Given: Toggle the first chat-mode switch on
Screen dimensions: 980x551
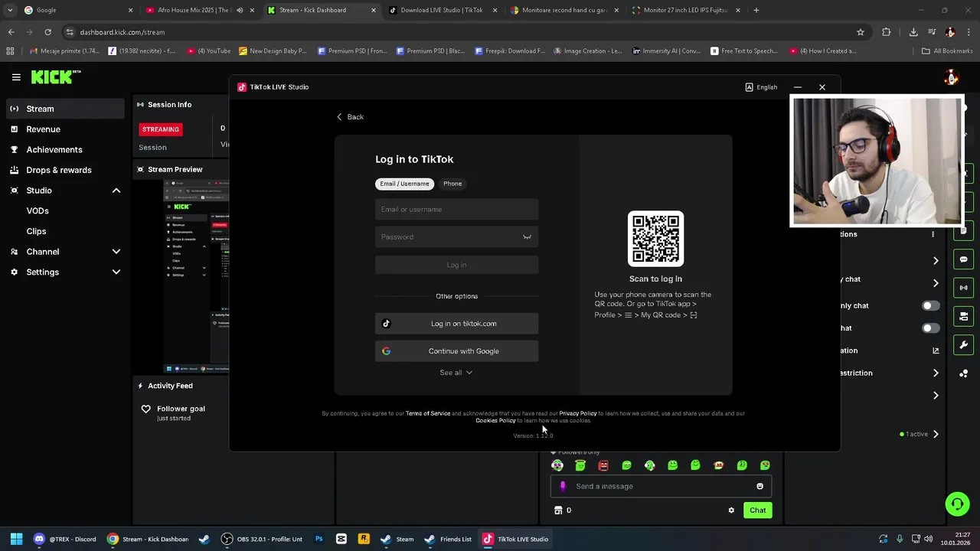Looking at the screenshot, I should [930, 305].
